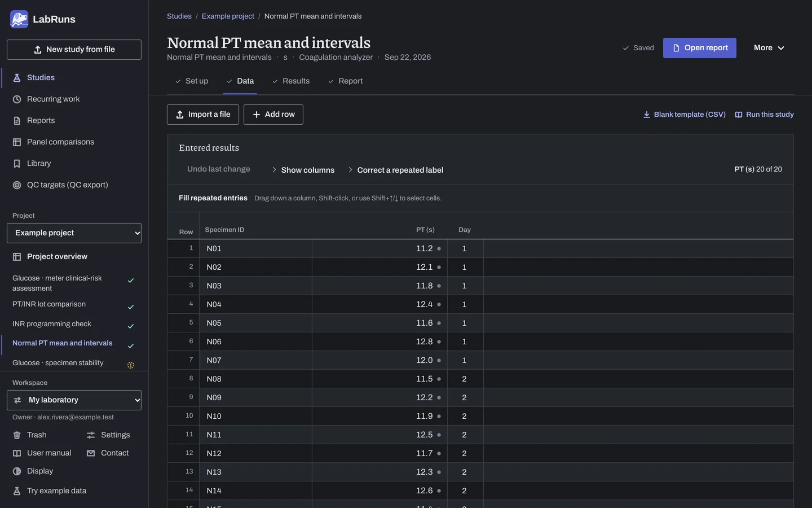The height and width of the screenshot is (508, 812).
Task: Click the table icon beside Panel comparisons
Action: point(17,142)
